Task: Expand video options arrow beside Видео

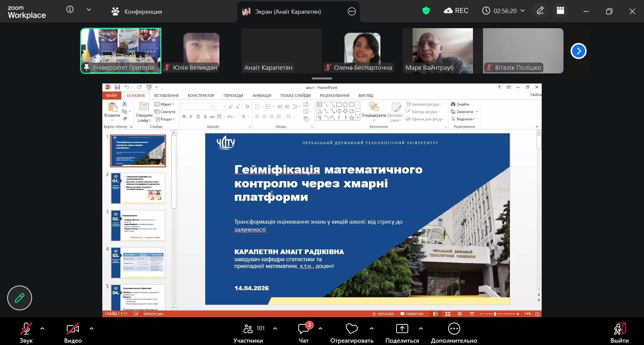Action: [x=92, y=329]
